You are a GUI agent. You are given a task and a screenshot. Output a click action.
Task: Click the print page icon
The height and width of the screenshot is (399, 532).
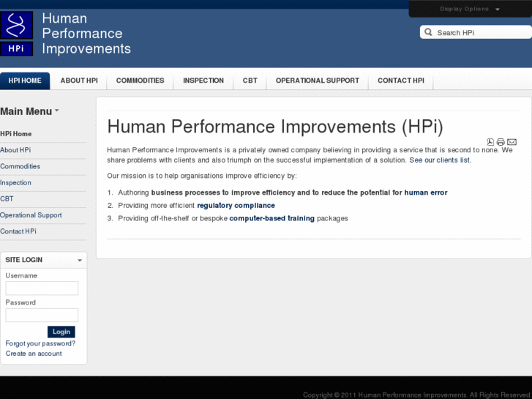point(501,142)
